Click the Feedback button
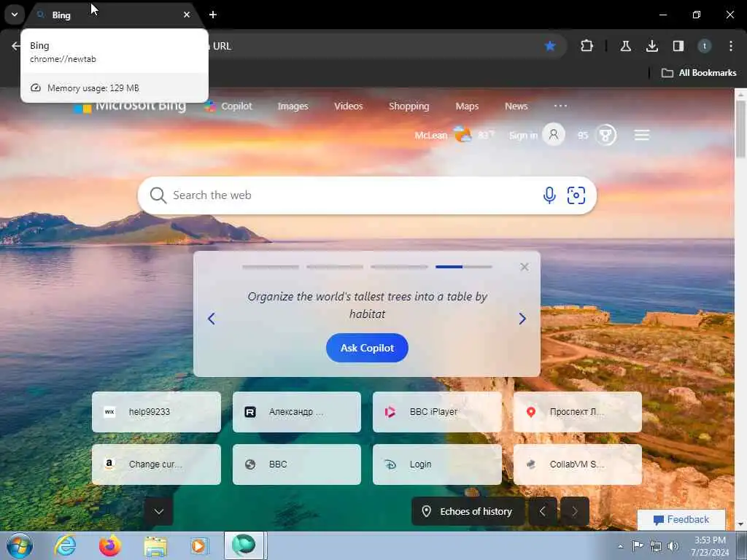Screen dimensions: 747x560 [681, 519]
